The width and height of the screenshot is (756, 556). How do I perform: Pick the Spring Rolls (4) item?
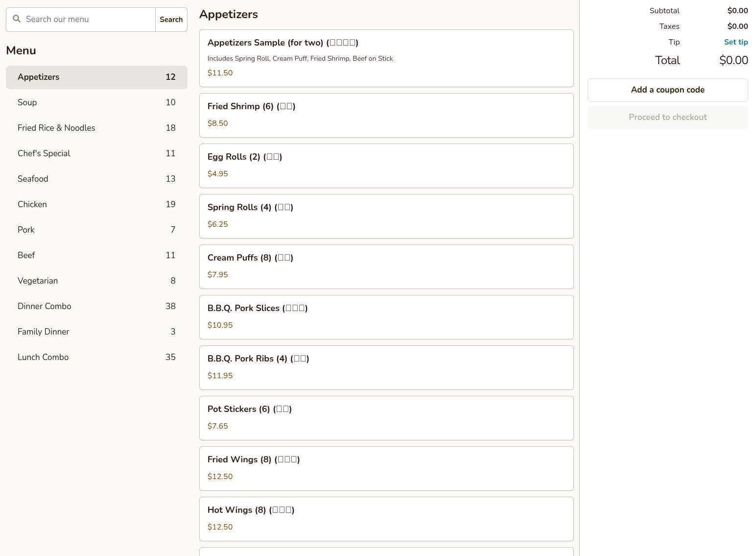coord(386,217)
